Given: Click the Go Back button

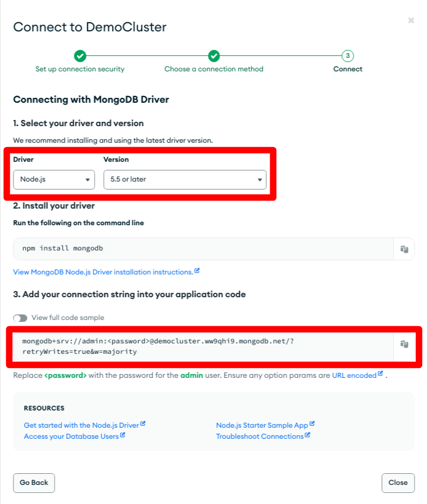Looking at the screenshot, I should [x=34, y=483].
